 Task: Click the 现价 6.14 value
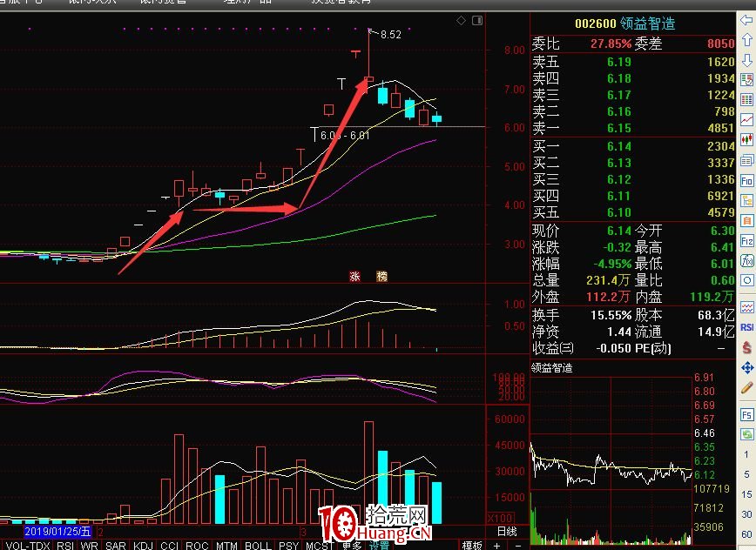pos(618,231)
